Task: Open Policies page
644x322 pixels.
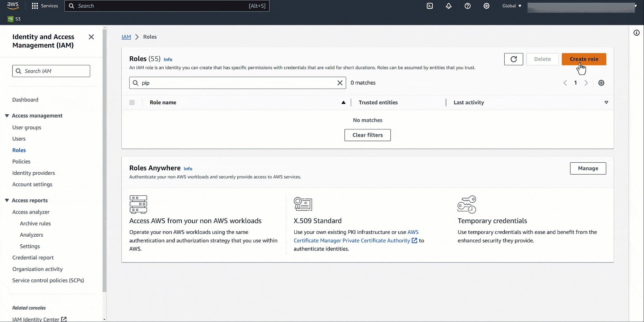Action: tap(21, 162)
